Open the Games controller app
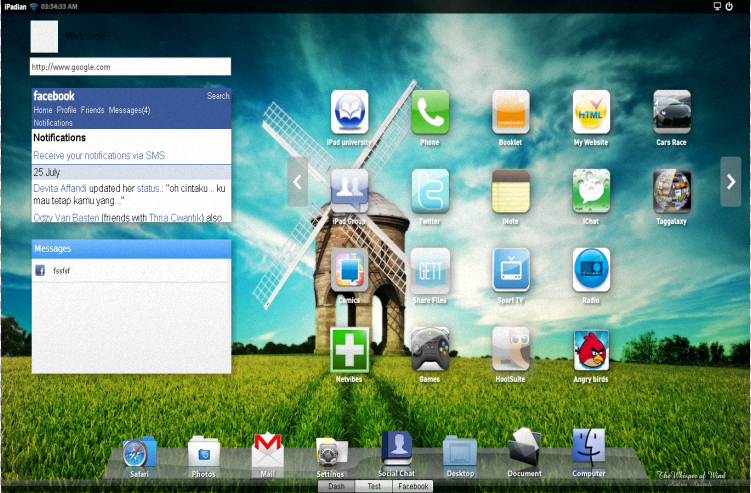 pyautogui.click(x=430, y=349)
